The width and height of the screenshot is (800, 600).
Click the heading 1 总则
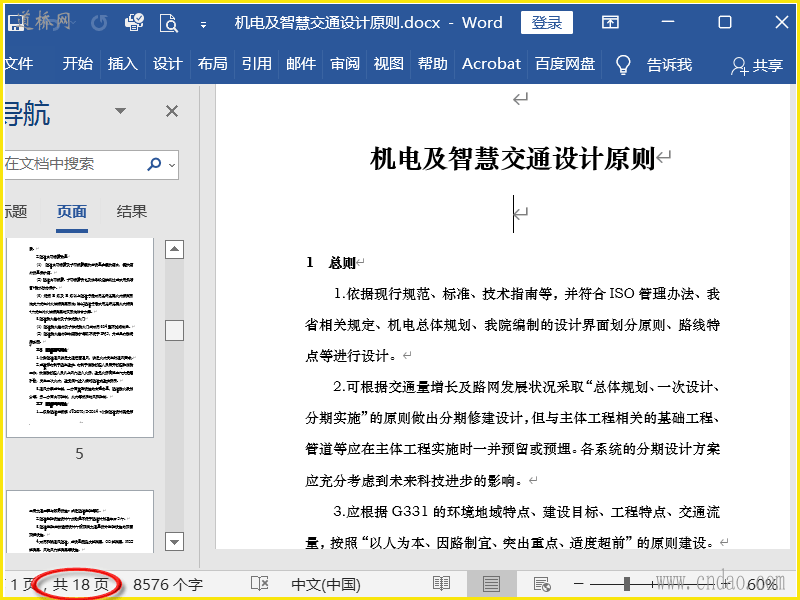point(331,263)
